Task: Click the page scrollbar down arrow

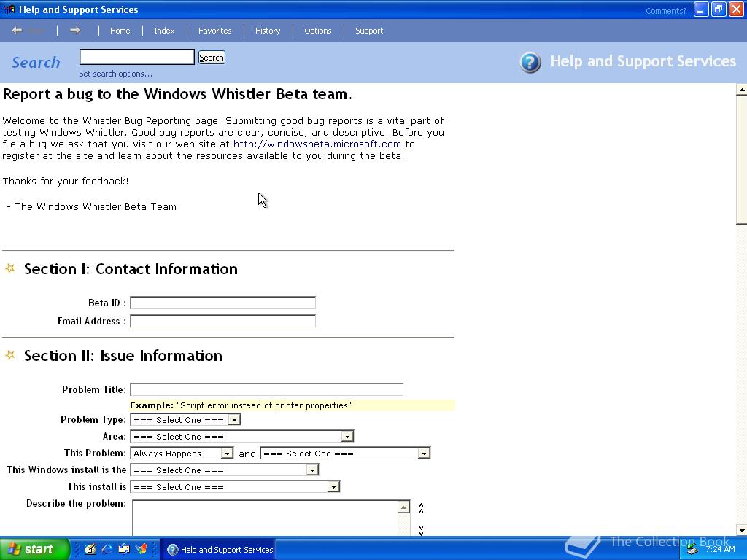Action: 741,530
